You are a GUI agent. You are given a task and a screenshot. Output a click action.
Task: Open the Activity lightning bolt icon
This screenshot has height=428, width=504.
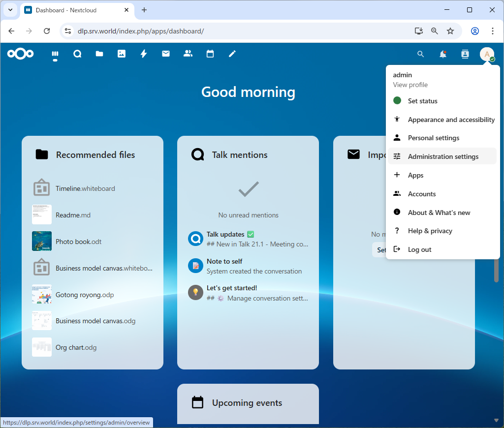point(144,54)
